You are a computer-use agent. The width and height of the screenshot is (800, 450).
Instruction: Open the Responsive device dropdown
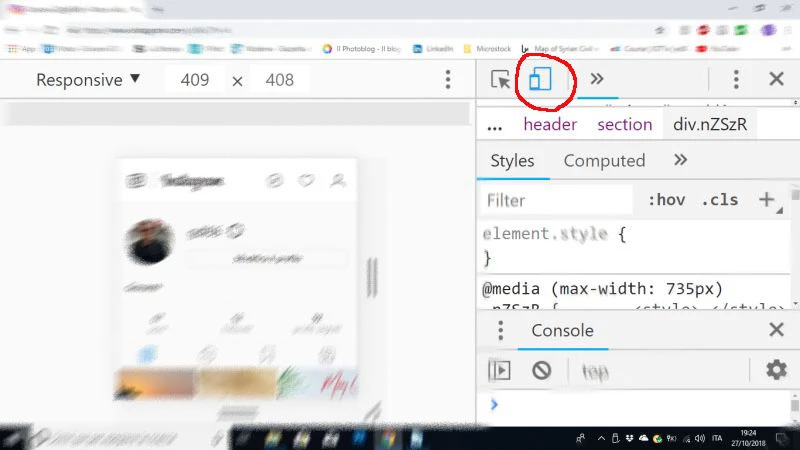click(88, 80)
